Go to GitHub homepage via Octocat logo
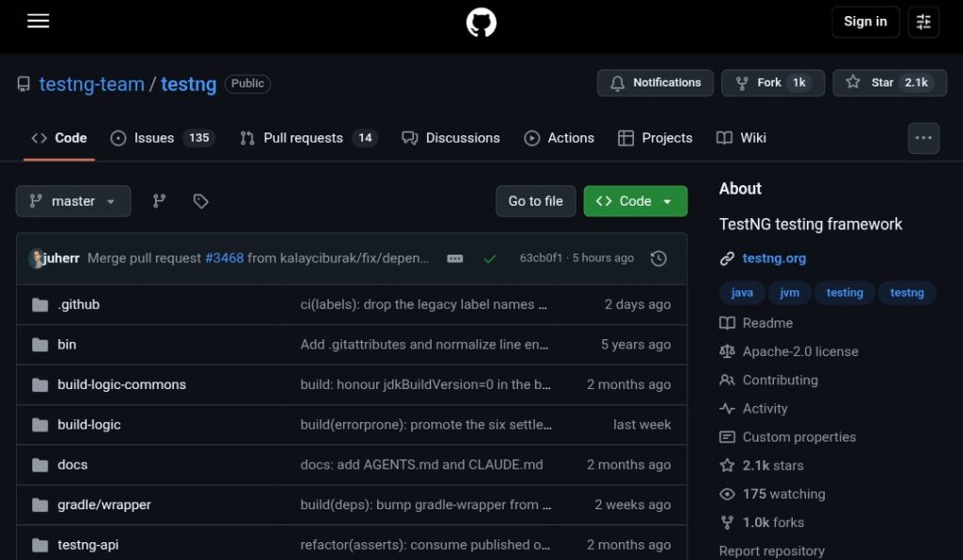Viewport: 963px width, 560px height. [481, 23]
